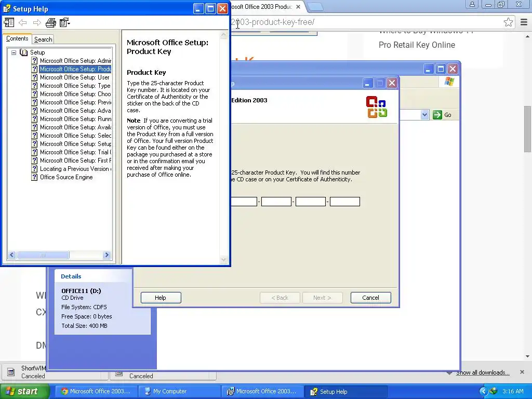Close the Office 2003 Product Chrome tab
The height and width of the screenshot is (399, 532).
pyautogui.click(x=298, y=7)
